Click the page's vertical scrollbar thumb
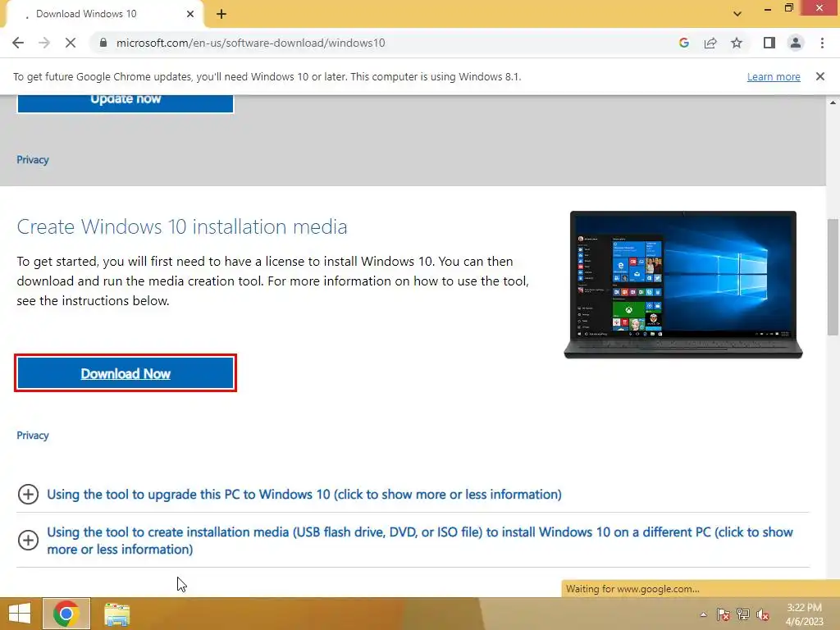This screenshot has width=840, height=630. 833,277
